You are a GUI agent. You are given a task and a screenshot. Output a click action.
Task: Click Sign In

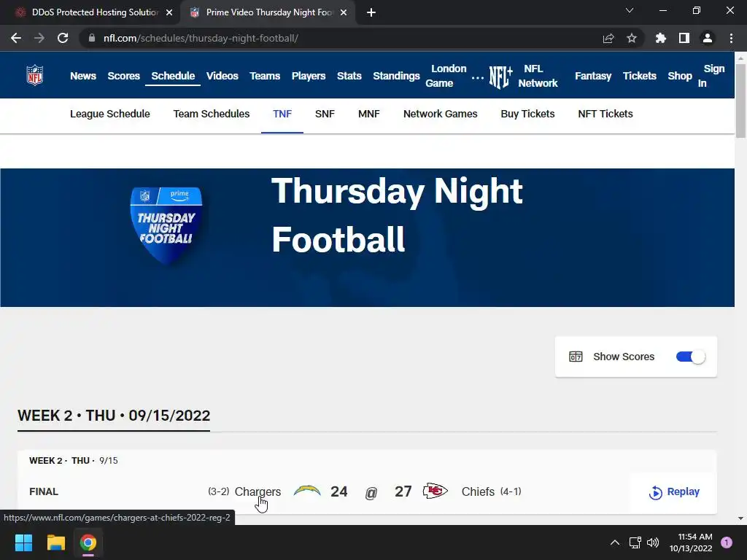pyautogui.click(x=711, y=76)
